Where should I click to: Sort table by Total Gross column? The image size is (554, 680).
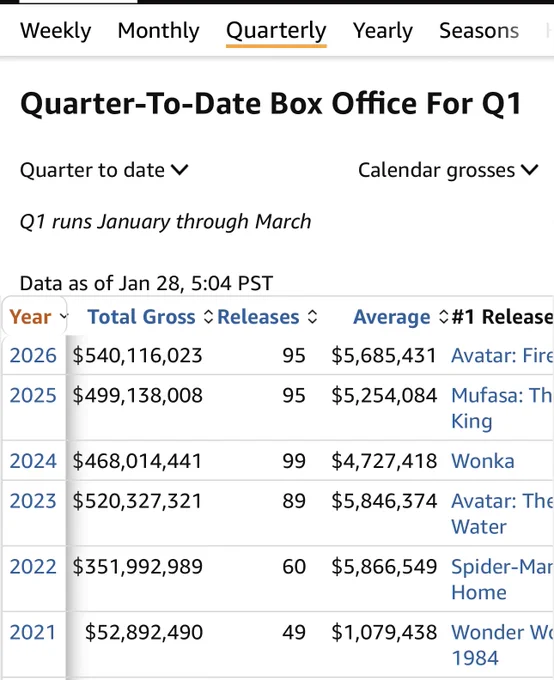150,317
